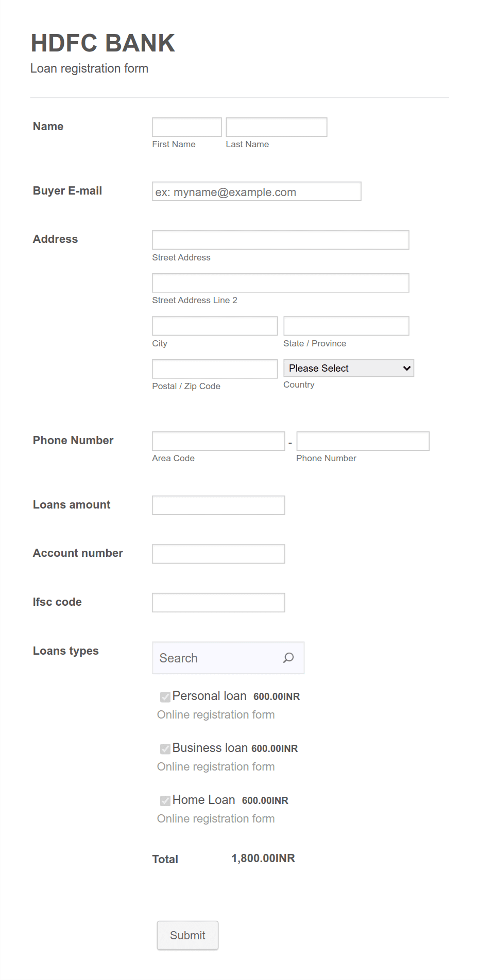Open the Country dropdown showing Please Select
479x980 pixels.
tap(349, 368)
